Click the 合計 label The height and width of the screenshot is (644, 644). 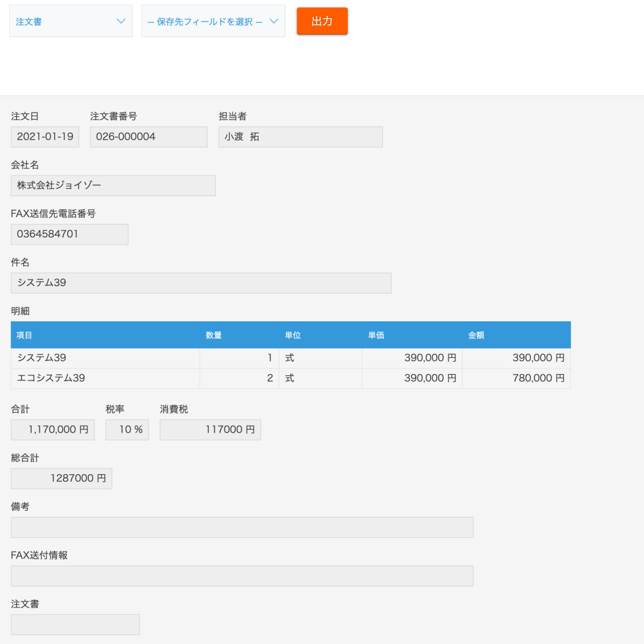coord(20,409)
